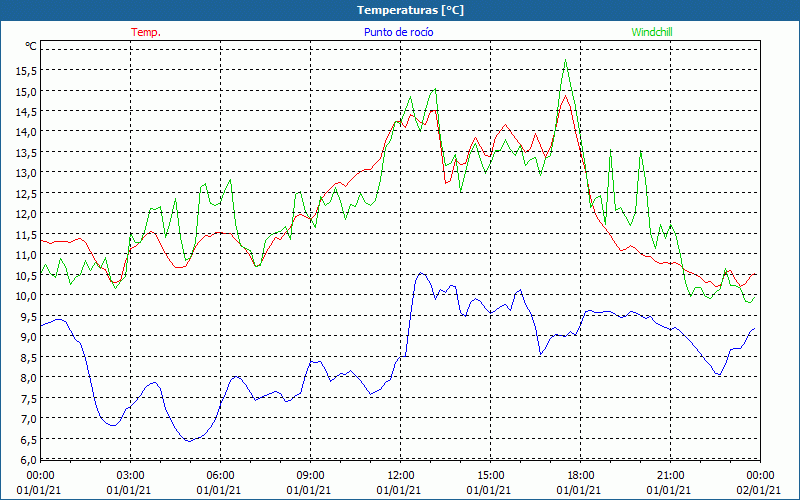Viewport: 800px width, 500px height.
Task: Click the 09:00 time axis label
Action: 310,476
